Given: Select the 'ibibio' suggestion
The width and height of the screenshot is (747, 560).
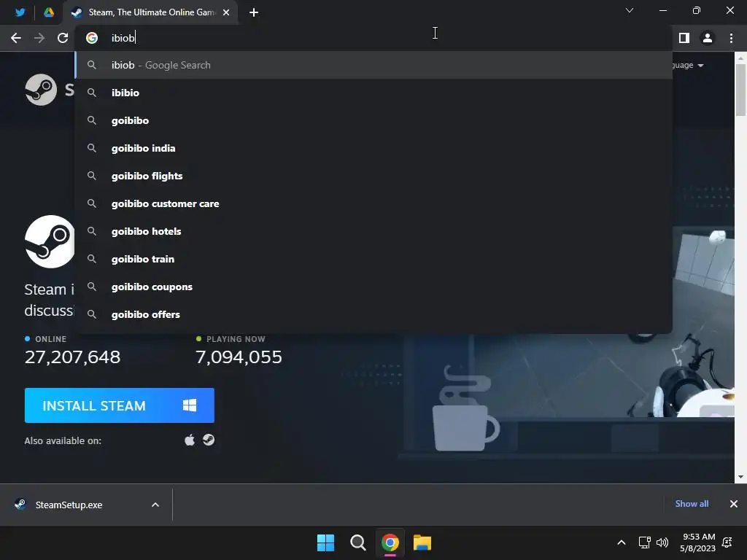Looking at the screenshot, I should click(x=373, y=93).
